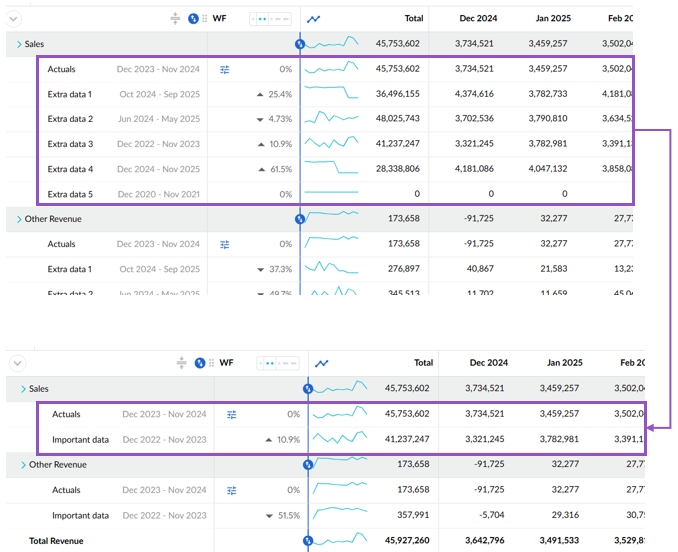
Task: Click the blue circular icon left of WF in upper header
Action: 195,19
